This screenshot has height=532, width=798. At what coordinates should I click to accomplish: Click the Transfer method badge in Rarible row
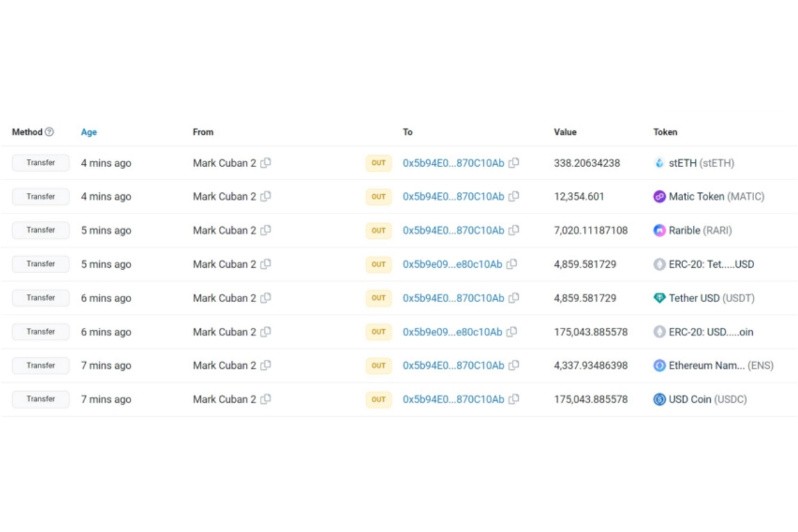[41, 229]
